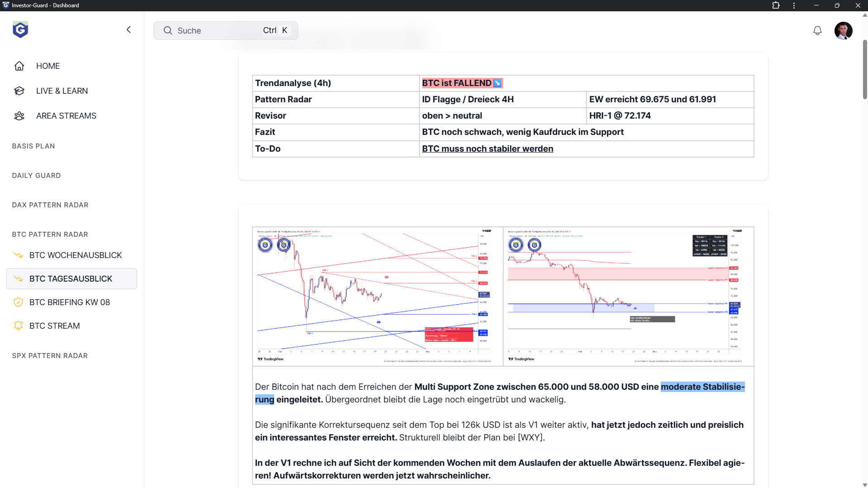Expand the DAILY GUARD section

click(x=36, y=176)
